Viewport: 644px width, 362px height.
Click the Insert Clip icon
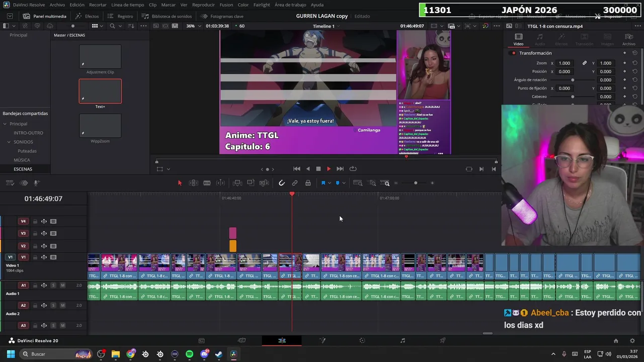click(237, 183)
